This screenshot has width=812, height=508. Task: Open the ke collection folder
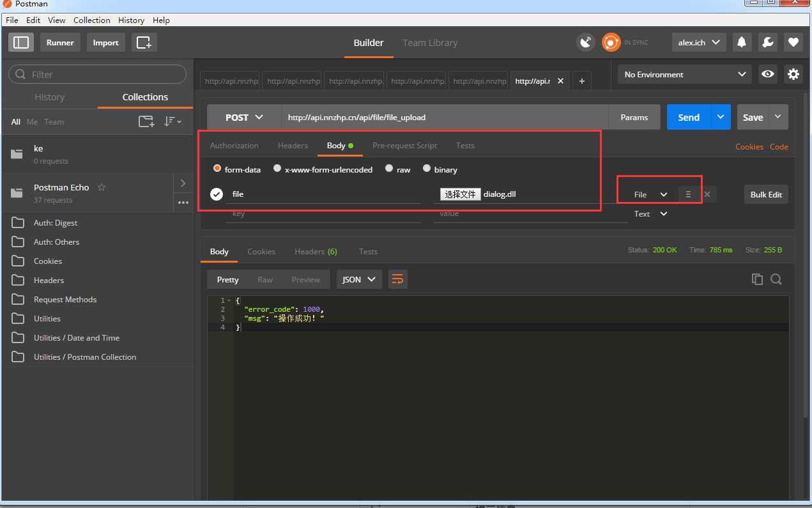[96, 153]
